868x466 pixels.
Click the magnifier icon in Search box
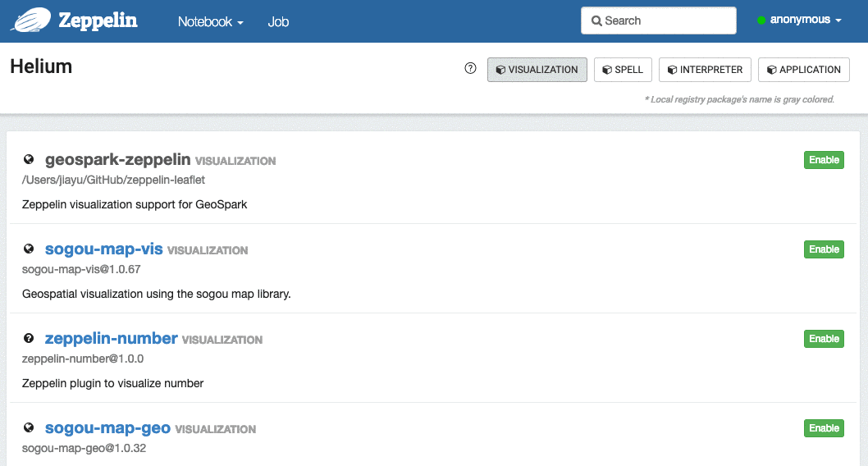(596, 21)
